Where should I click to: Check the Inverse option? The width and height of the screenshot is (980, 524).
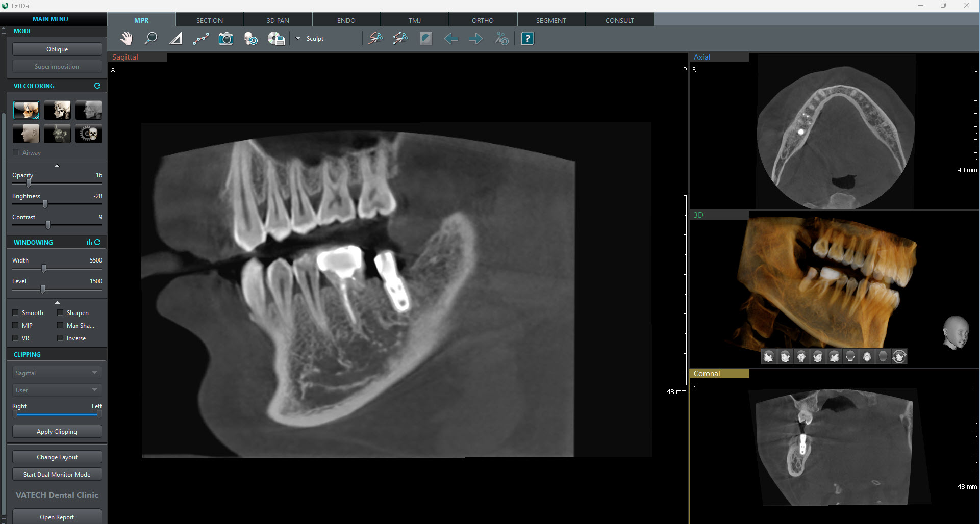(x=60, y=338)
